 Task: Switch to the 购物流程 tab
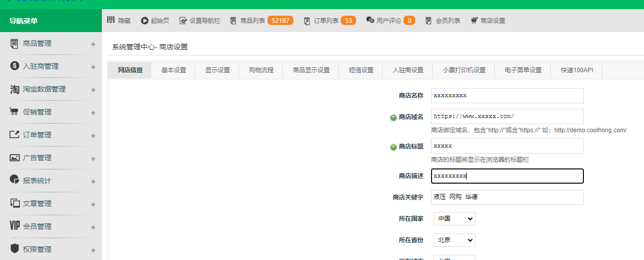261,70
